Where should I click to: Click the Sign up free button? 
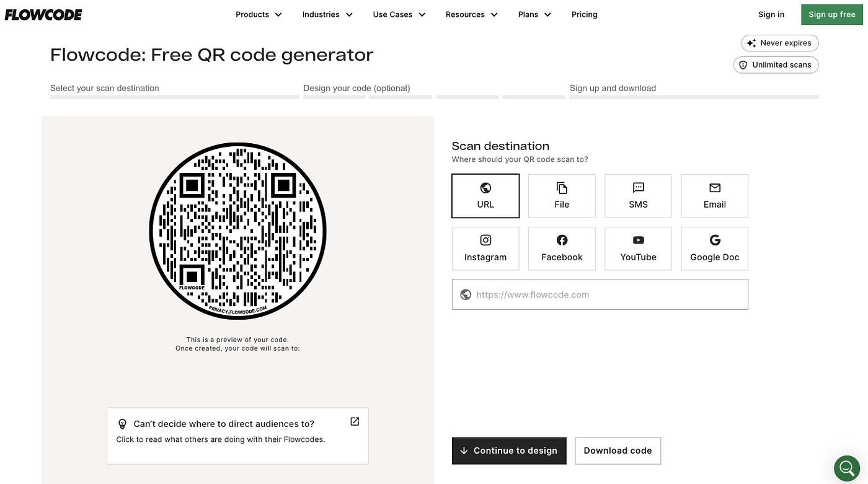[831, 14]
